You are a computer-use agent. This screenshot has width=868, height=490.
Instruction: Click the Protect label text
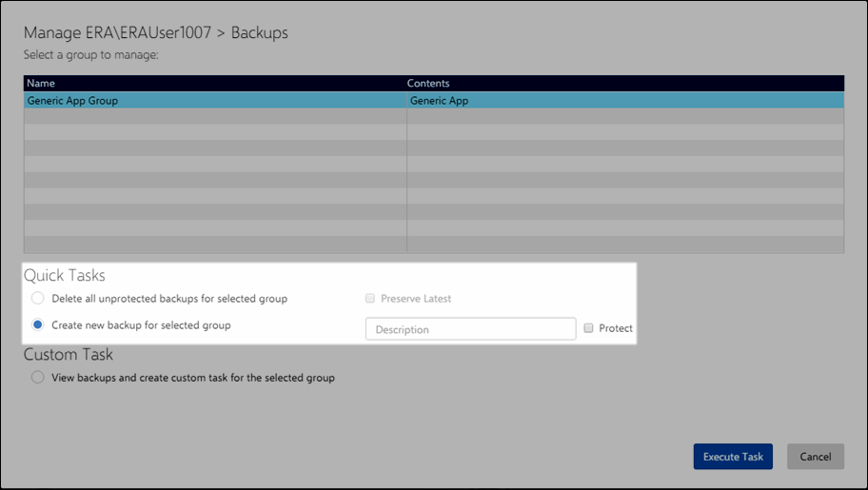coord(616,328)
